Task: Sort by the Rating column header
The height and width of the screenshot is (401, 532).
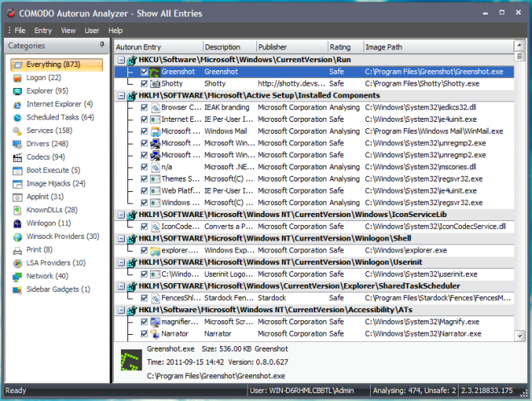Action: pyautogui.click(x=346, y=47)
